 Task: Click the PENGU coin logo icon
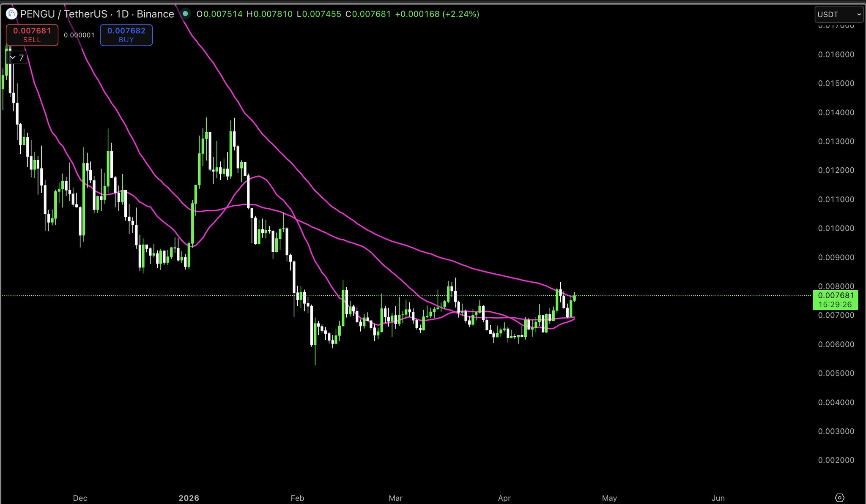point(11,14)
